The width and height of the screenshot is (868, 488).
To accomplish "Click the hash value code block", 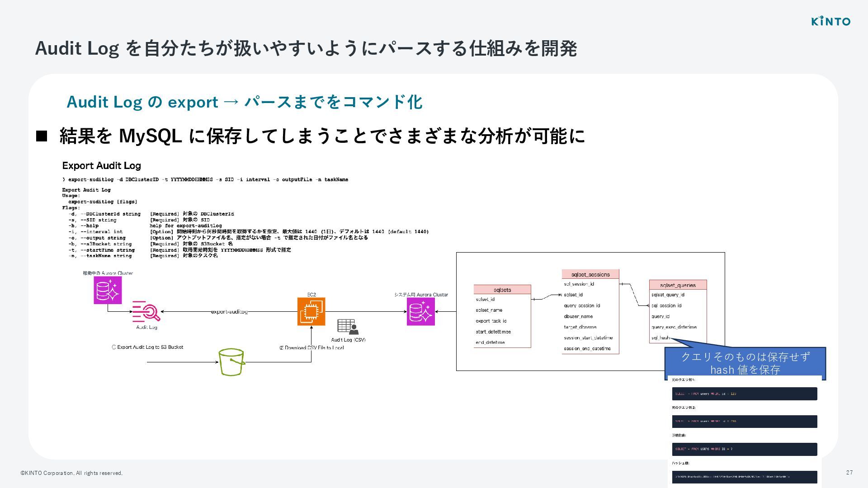I will click(745, 477).
